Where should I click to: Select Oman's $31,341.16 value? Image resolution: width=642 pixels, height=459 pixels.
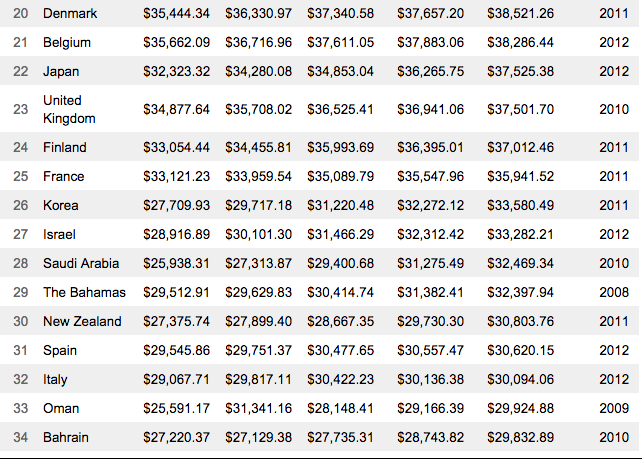tap(259, 409)
